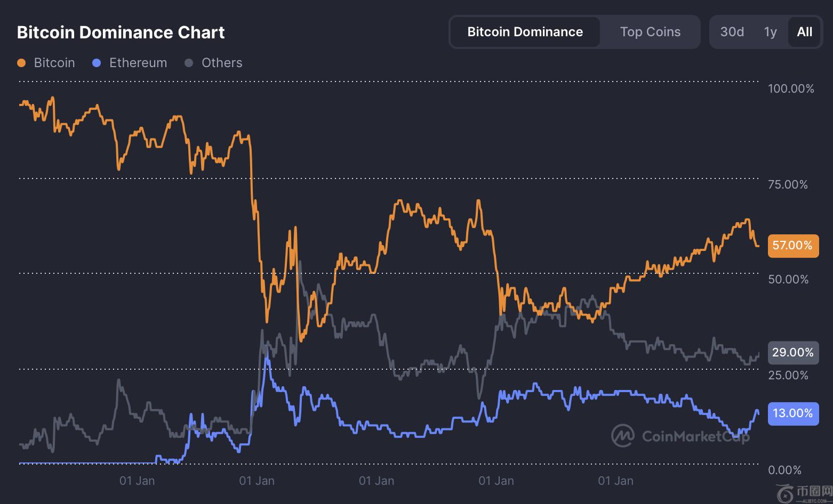Hide the Others series label
The height and width of the screenshot is (504, 833).
pyautogui.click(x=222, y=63)
